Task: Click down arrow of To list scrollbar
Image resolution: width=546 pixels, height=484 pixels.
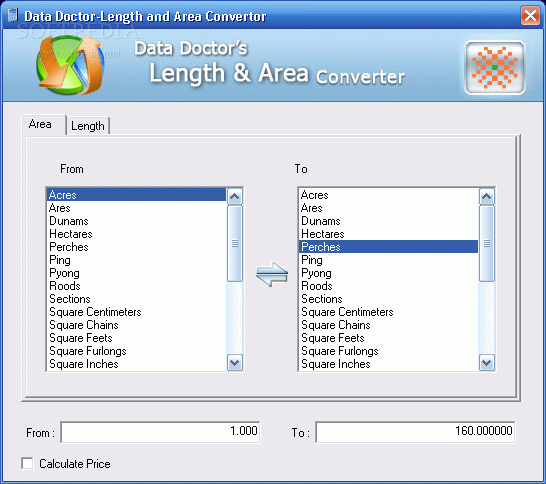Action: 486,363
